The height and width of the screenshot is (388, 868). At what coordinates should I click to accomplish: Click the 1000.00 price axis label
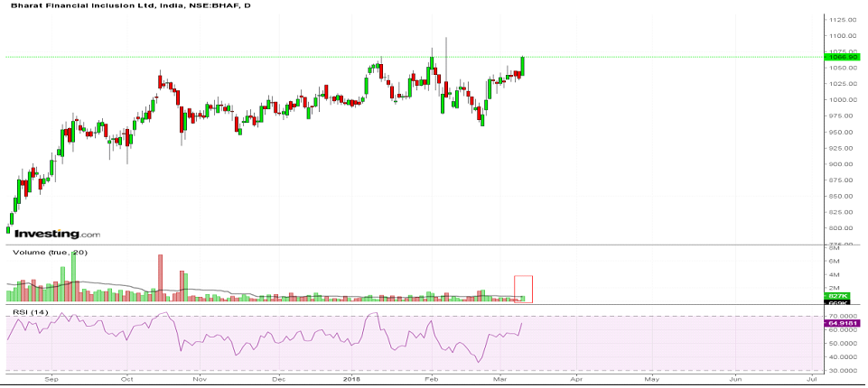(x=842, y=100)
